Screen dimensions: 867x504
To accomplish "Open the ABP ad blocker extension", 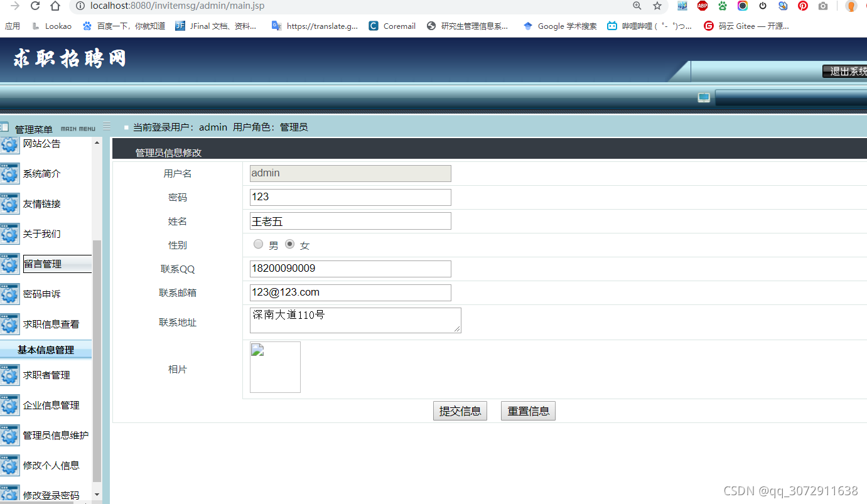I will point(703,6).
